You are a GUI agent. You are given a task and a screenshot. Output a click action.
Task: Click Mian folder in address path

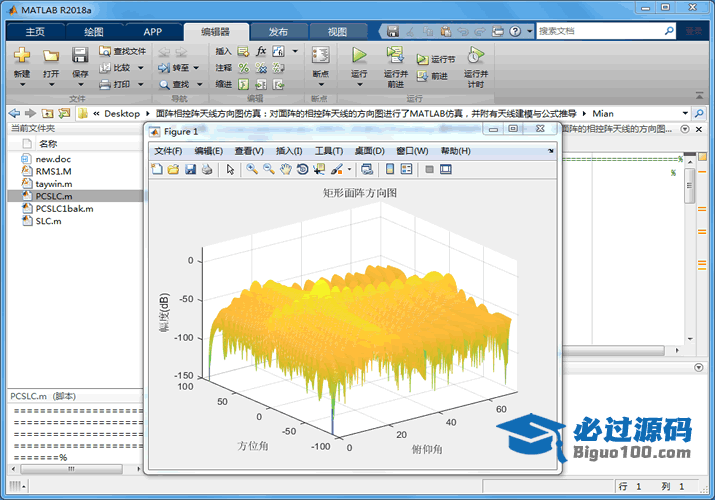point(602,113)
